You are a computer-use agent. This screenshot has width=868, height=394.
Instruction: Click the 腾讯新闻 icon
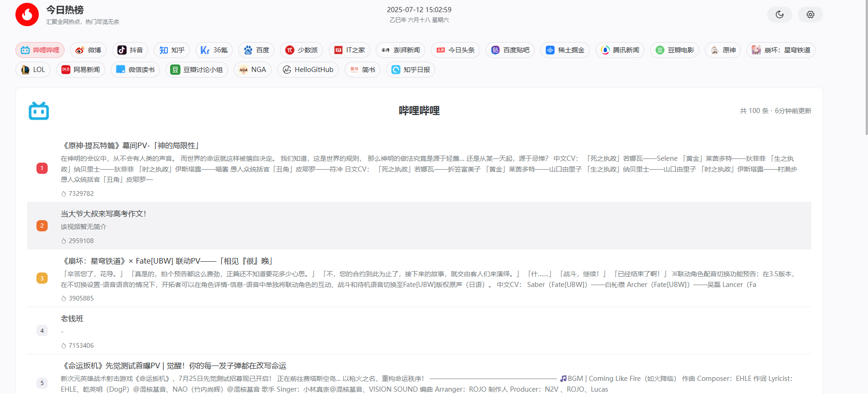(605, 50)
